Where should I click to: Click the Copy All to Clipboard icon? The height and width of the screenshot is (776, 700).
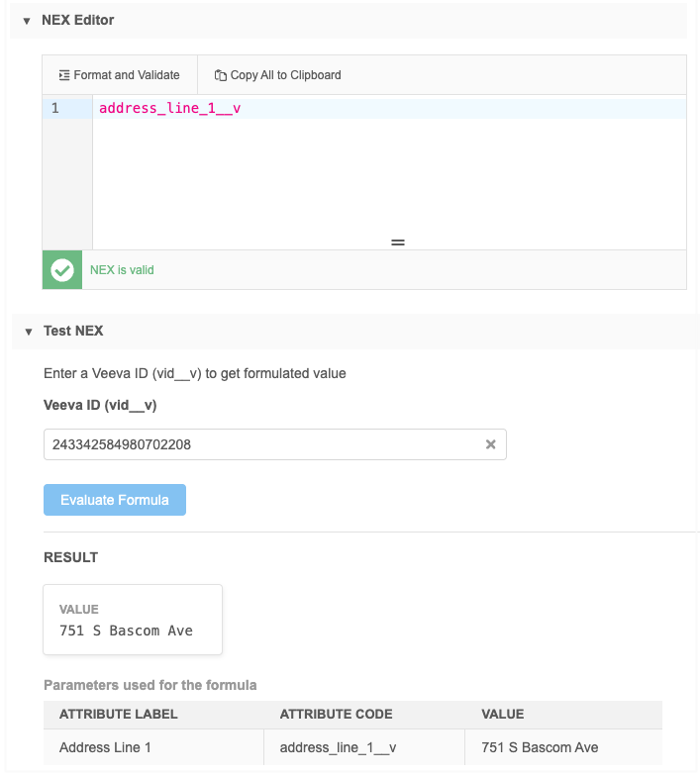pos(221,75)
